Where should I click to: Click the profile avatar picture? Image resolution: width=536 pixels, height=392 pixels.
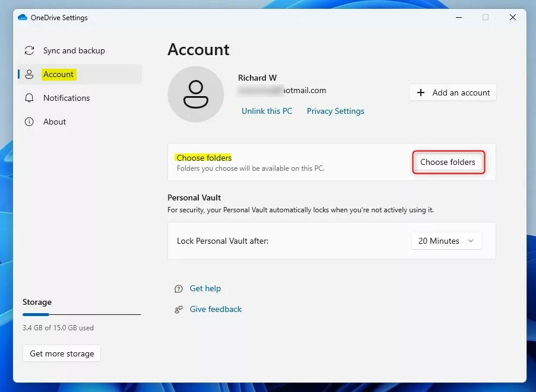click(196, 94)
